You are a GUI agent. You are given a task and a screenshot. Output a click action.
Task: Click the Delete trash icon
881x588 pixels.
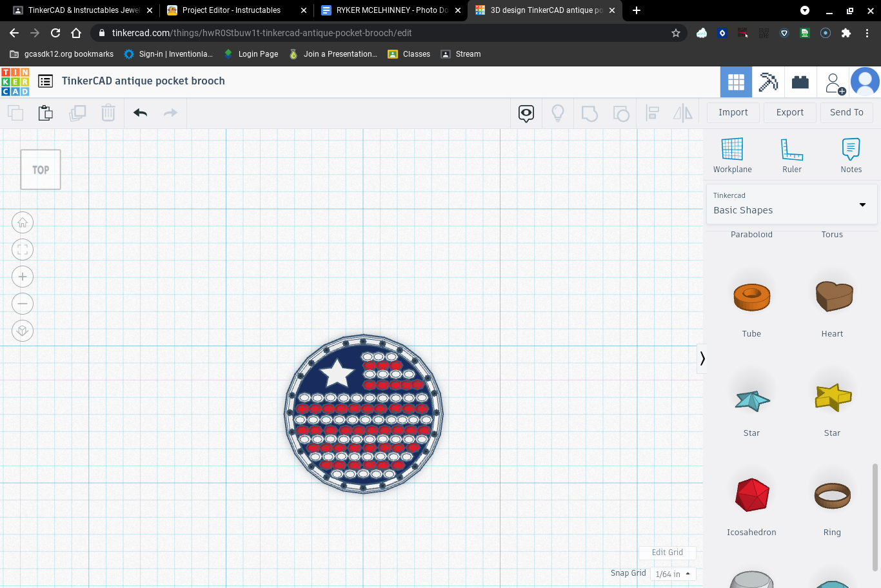(x=108, y=112)
